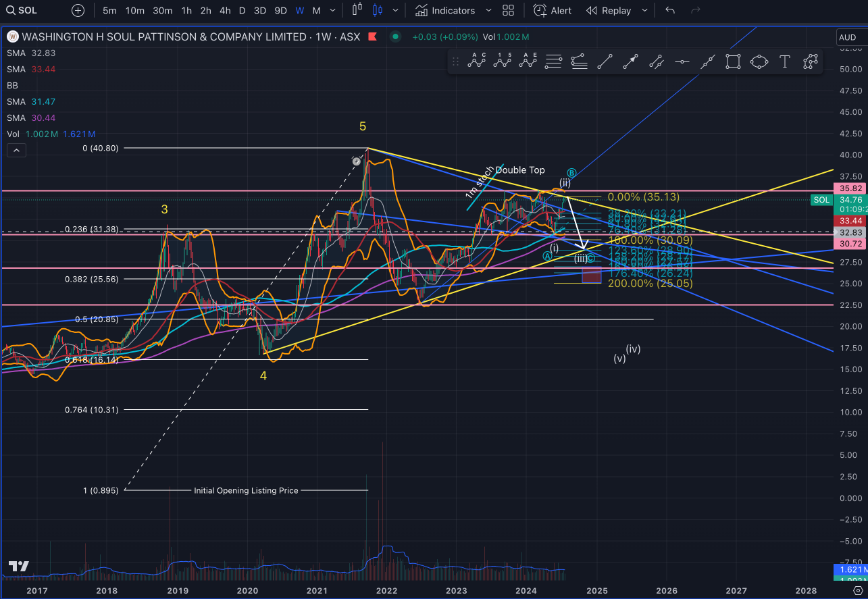Image resolution: width=868 pixels, height=599 pixels.
Task: Expand the time interval dropdown
Action: point(332,11)
